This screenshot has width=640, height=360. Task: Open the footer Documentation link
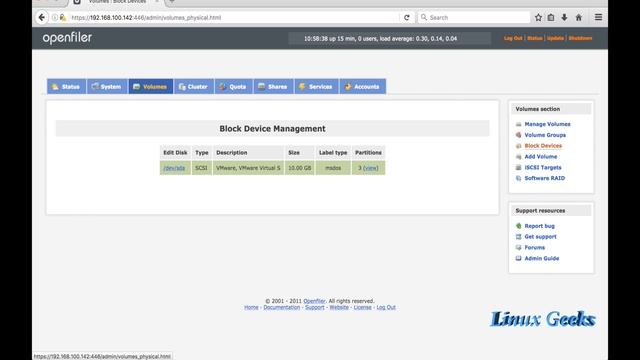pyautogui.click(x=282, y=307)
